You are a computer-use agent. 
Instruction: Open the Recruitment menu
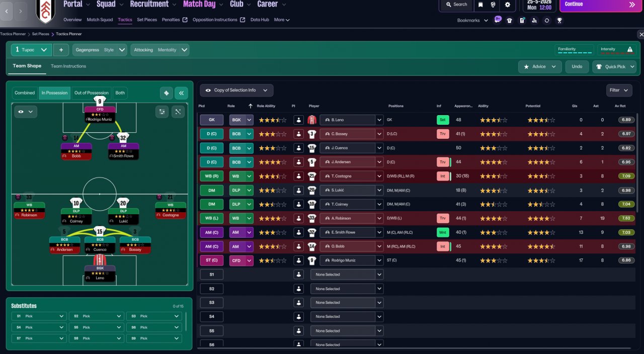[153, 5]
